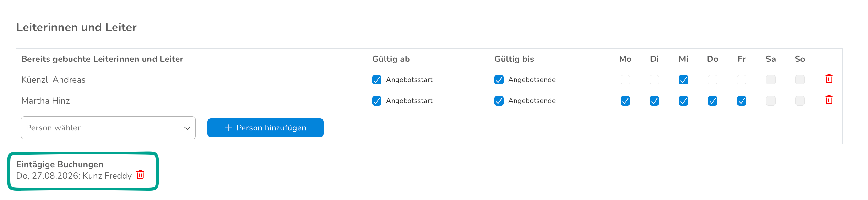Uncheck Angebotsende for Martha Hinz
Image resolution: width=868 pixels, height=200 pixels.
(499, 101)
